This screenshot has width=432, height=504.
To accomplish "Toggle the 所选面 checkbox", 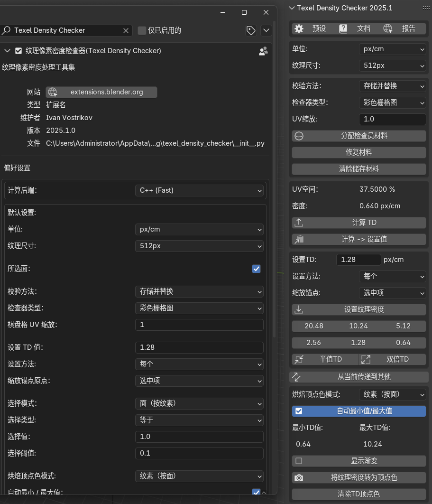I will click(256, 269).
